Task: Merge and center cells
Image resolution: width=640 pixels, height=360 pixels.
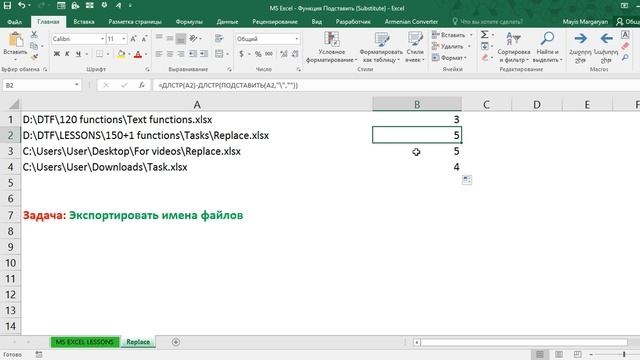Action: (219, 54)
